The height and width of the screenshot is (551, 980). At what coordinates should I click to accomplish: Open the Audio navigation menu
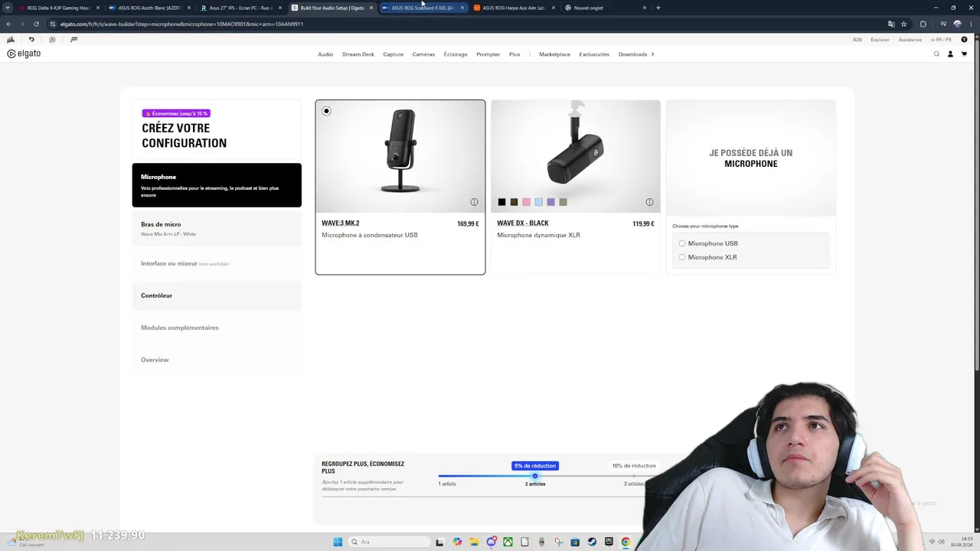point(325,54)
